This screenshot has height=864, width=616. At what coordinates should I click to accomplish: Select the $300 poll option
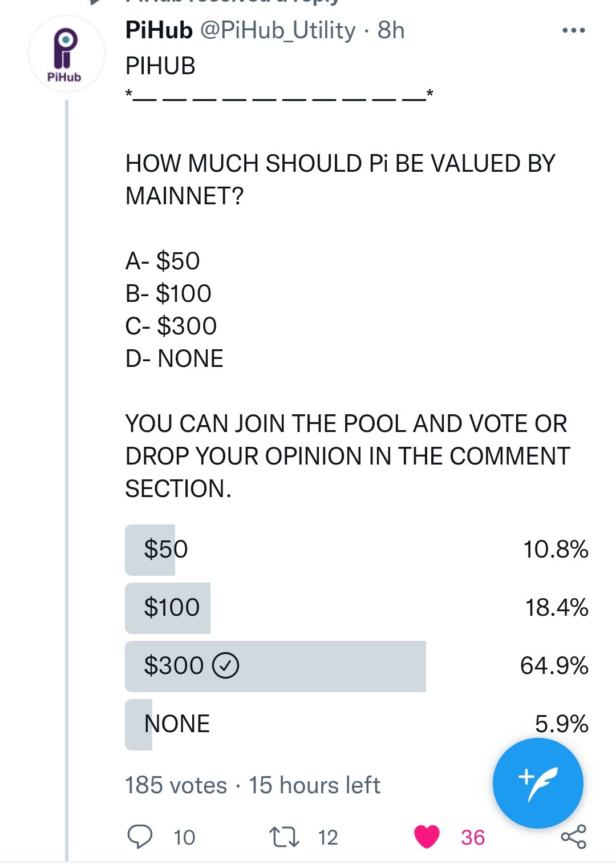point(356,666)
